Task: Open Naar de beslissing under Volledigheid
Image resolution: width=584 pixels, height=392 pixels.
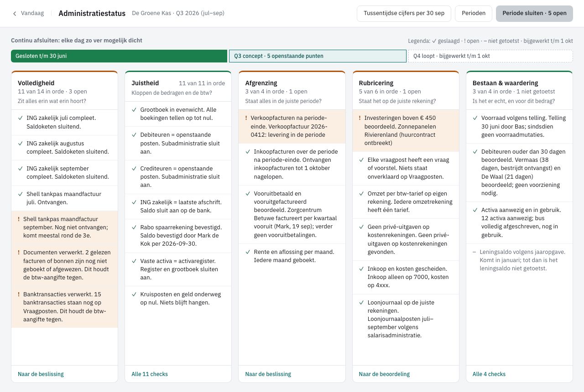Action: pos(41,374)
